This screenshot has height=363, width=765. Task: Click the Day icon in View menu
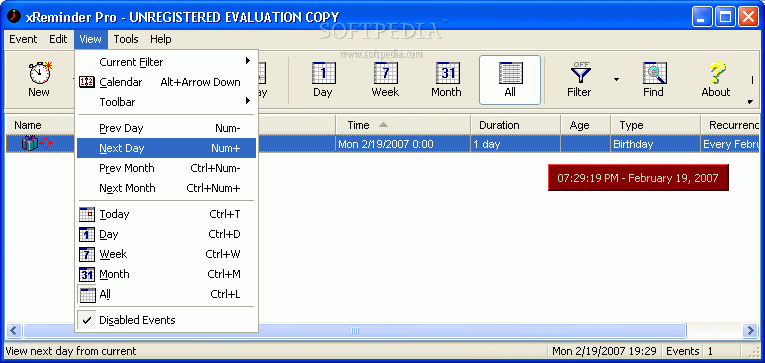coord(87,234)
